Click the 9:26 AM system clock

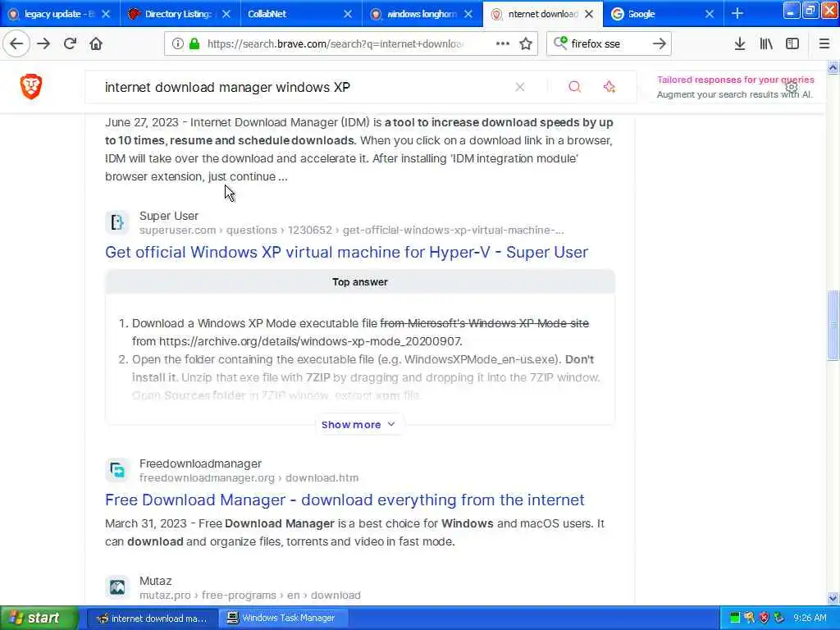(810, 619)
